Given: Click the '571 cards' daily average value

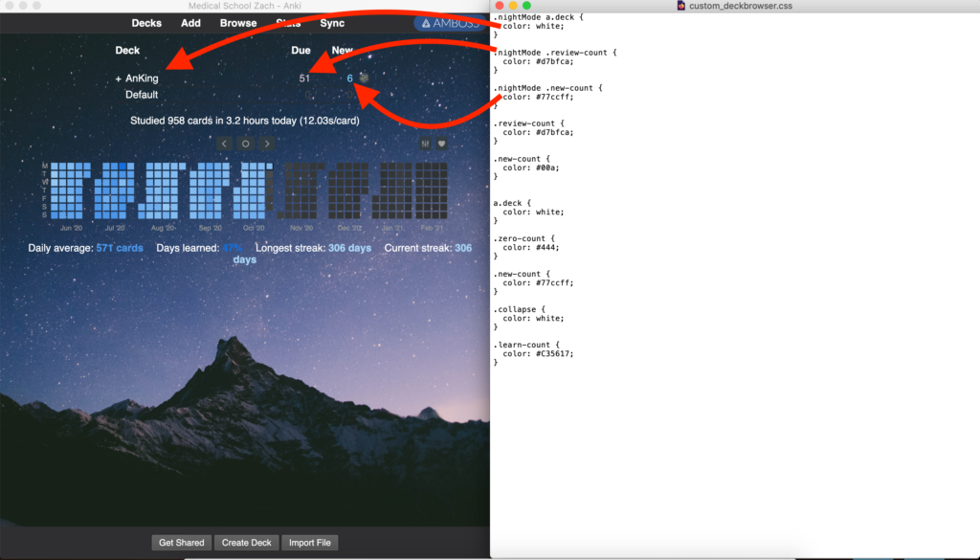Looking at the screenshot, I should click(x=120, y=248).
